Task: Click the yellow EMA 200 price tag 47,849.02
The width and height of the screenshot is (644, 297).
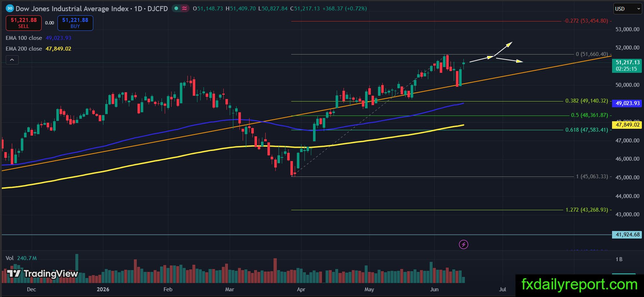Action: pos(627,125)
